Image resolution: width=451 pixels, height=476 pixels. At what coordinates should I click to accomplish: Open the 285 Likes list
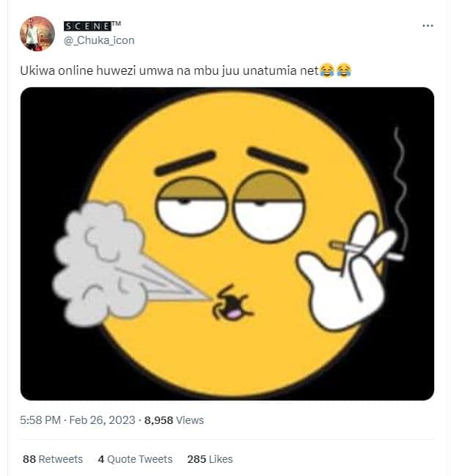210,459
